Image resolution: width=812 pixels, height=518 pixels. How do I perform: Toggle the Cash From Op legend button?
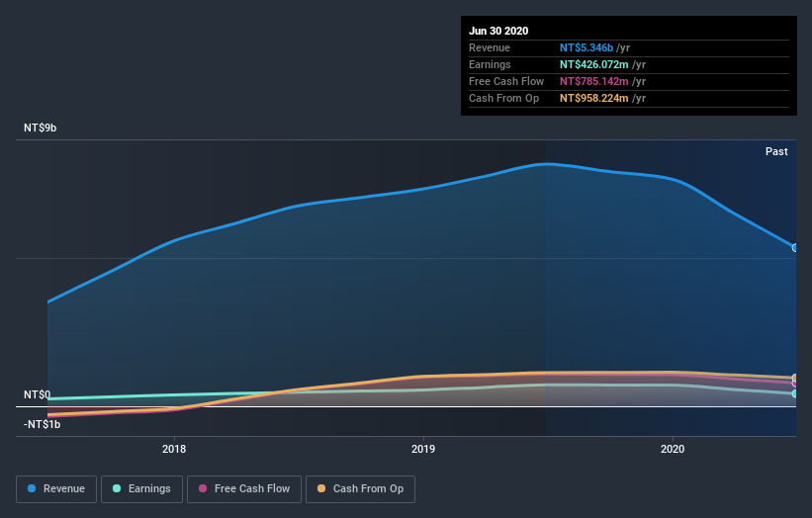[360, 489]
